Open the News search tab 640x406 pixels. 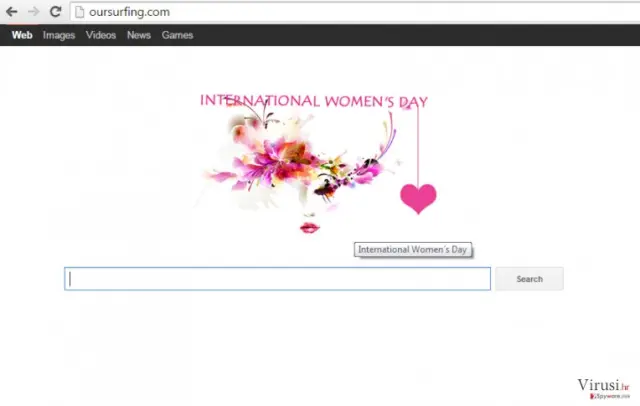(x=139, y=35)
